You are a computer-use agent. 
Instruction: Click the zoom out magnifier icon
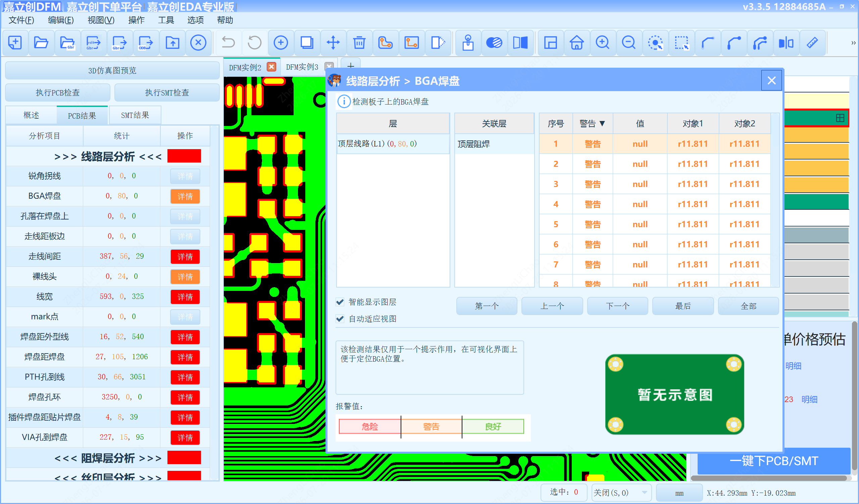628,43
